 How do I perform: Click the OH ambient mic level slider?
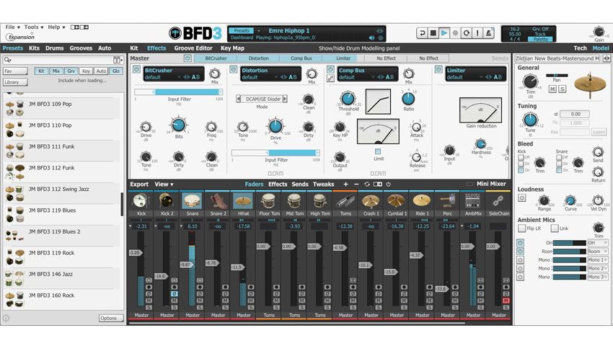[569, 243]
